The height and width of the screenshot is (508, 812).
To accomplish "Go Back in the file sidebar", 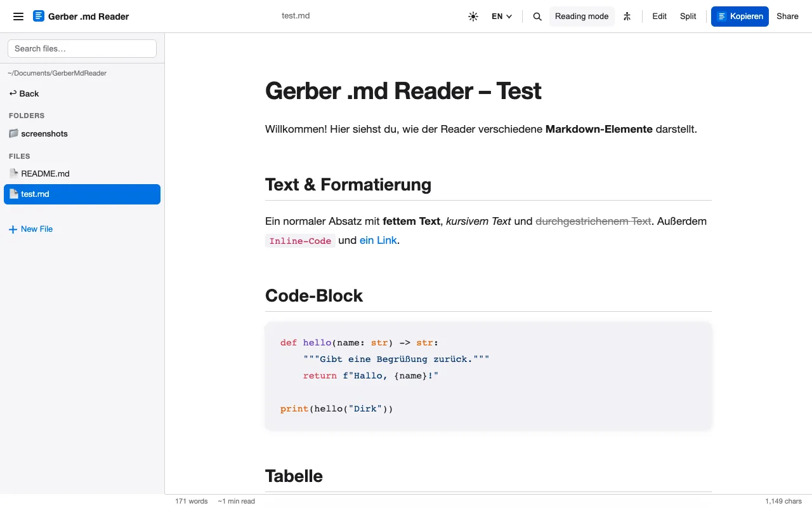I will click(24, 93).
